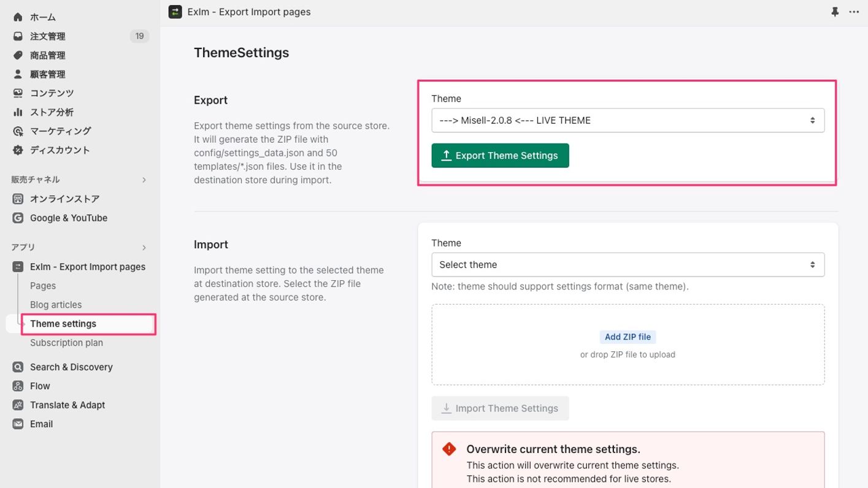Click the discount badge icon

[18, 150]
